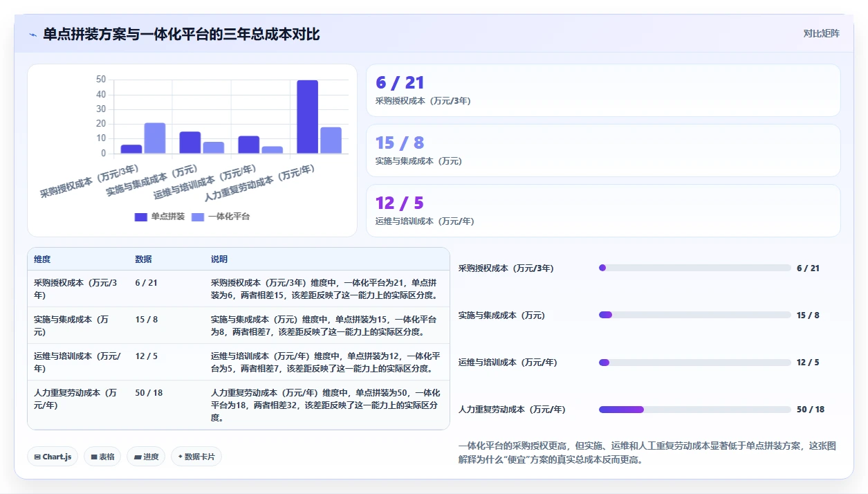Select the 12 / 5 运维与培训成本 data card

(x=603, y=211)
